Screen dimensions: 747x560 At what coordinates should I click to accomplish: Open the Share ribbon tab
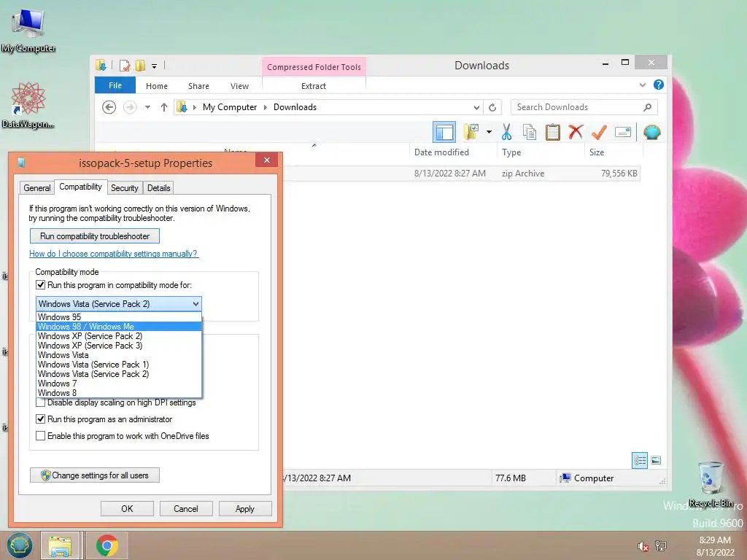[198, 86]
